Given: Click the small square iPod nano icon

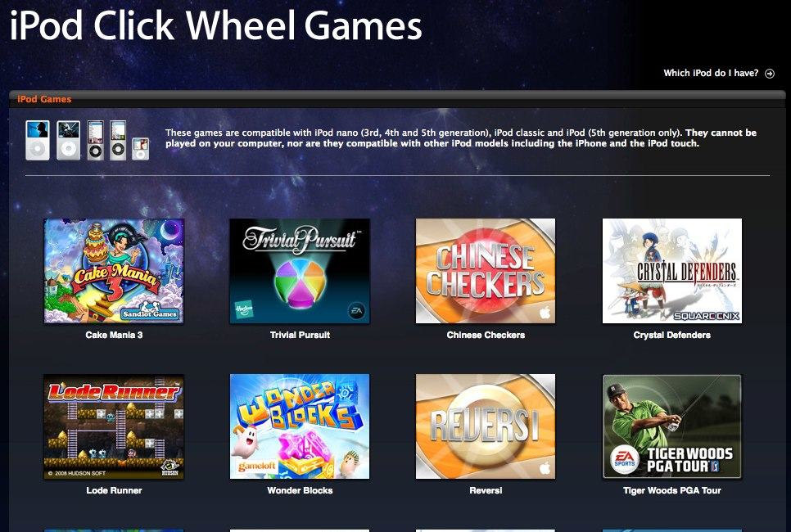Looking at the screenshot, I should click(141, 149).
